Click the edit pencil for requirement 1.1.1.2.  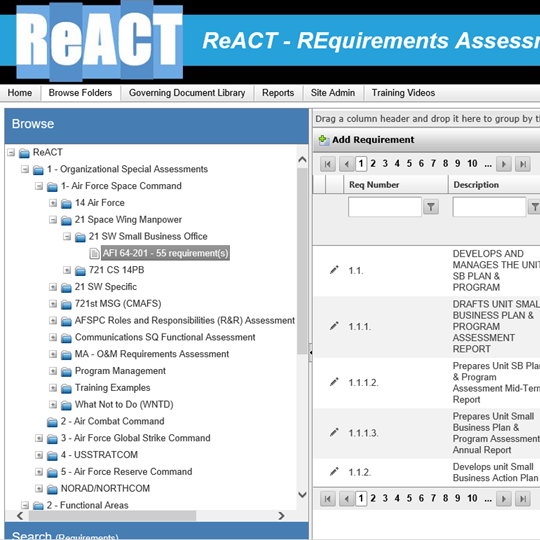coord(334,382)
